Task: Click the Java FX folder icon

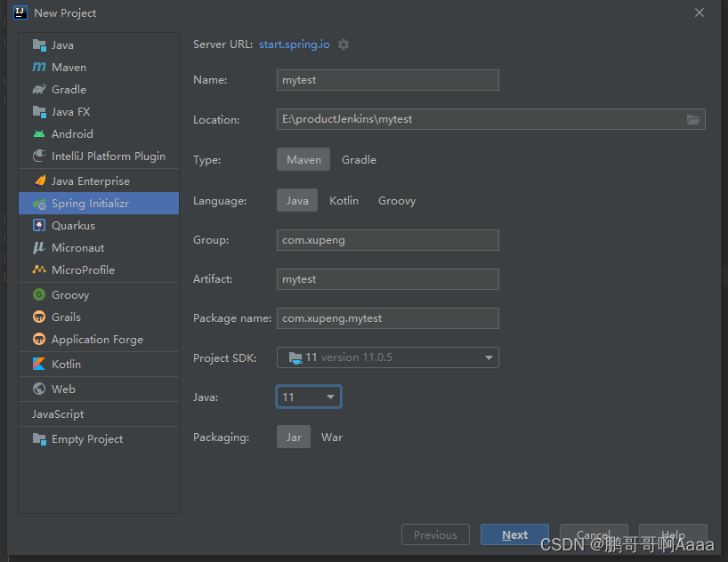Action: [39, 112]
